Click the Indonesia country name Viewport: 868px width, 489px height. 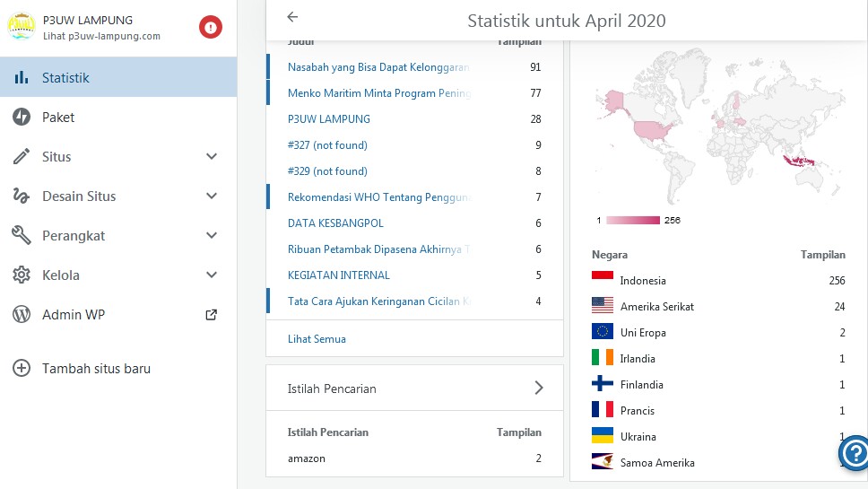point(643,280)
